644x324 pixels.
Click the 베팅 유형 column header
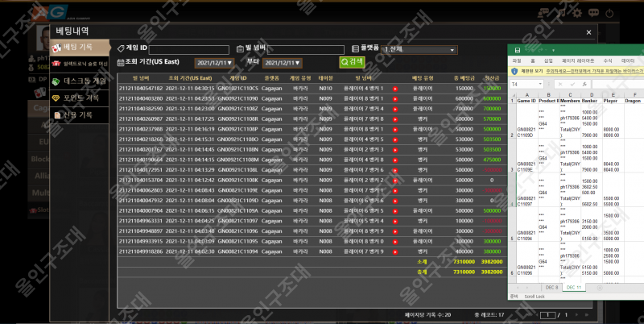[x=423, y=78]
